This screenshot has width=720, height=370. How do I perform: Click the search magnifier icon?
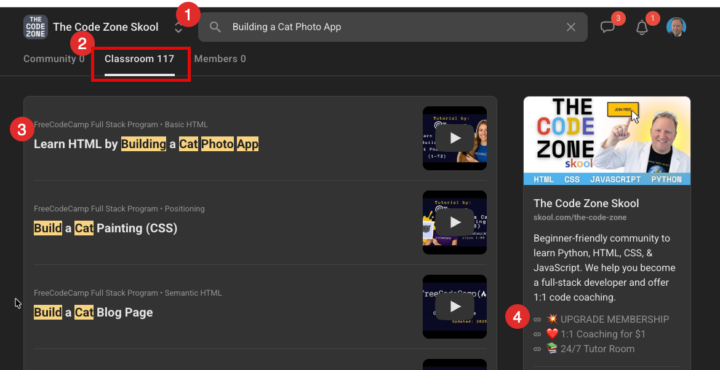pos(215,27)
